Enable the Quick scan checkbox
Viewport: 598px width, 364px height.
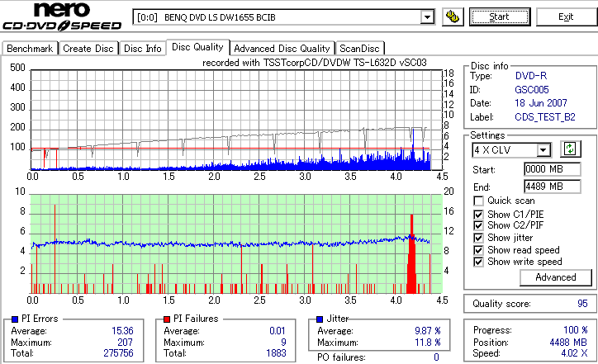pyautogui.click(x=478, y=201)
